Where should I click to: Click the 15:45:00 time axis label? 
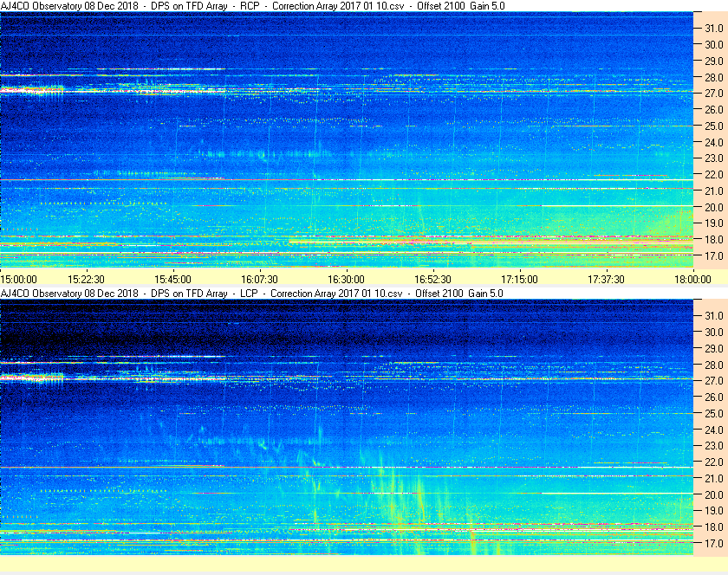(x=172, y=280)
